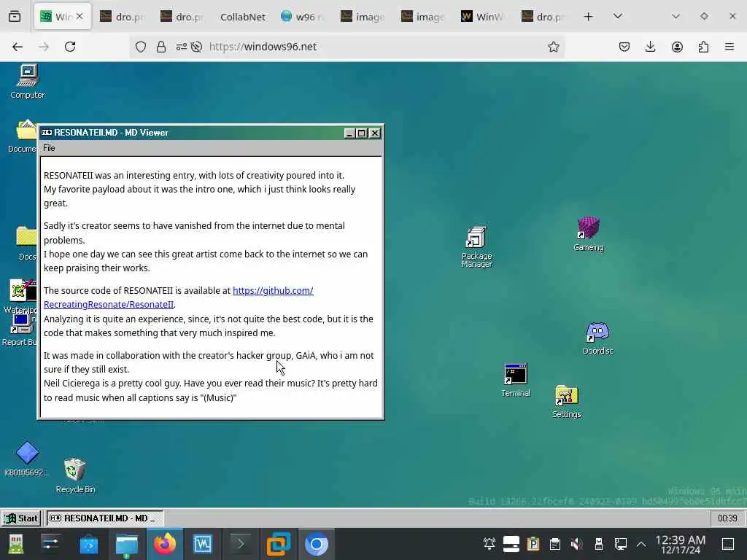
Task: Bookmark this page with the star
Action: [x=553, y=47]
